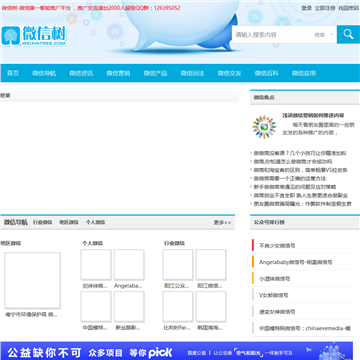Click the 微信树 logo
This screenshot has width=360, height=360.
click(34, 36)
